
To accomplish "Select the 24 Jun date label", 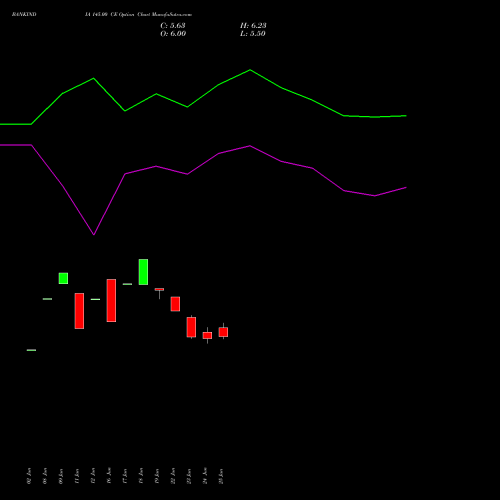I will pos(205,476).
